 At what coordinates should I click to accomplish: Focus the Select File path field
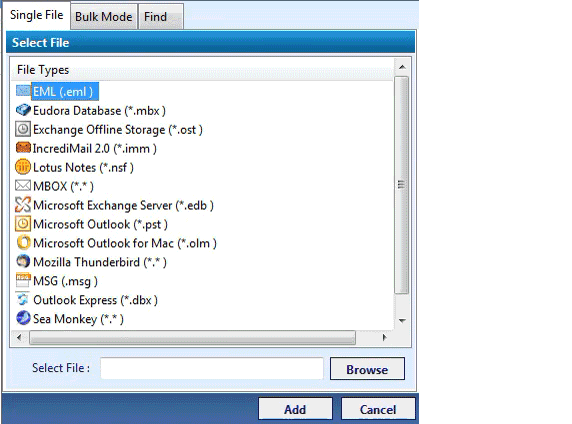pos(212,368)
